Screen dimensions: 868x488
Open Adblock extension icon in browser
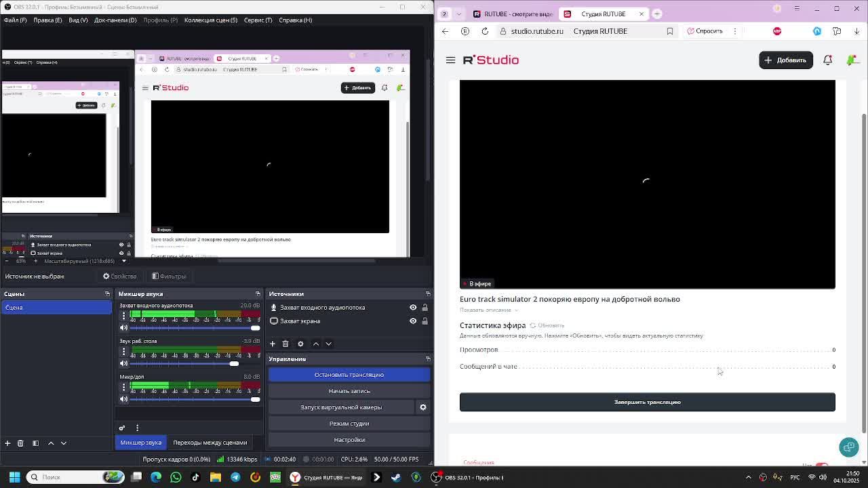point(777,31)
